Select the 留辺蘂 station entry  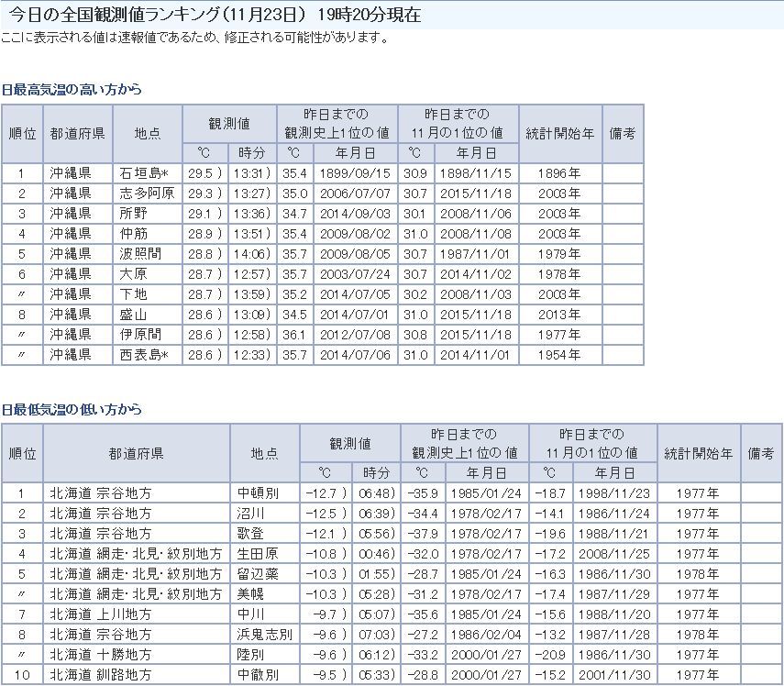258,574
